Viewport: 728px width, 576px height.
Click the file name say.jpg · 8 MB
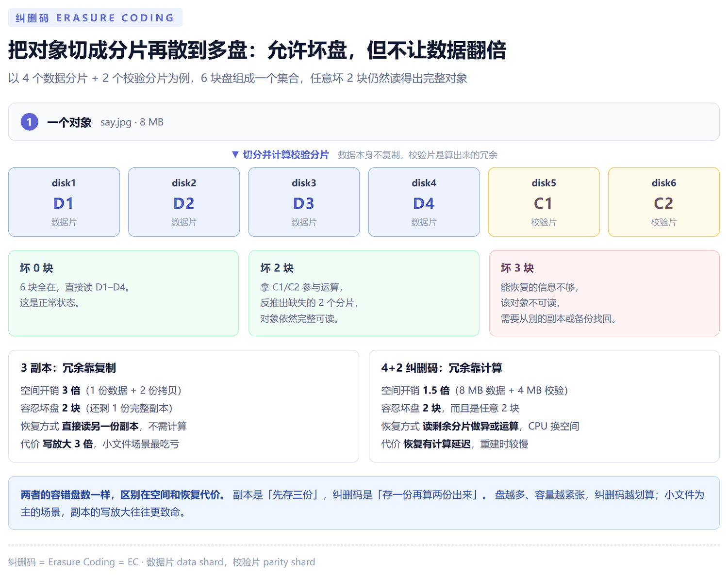pos(132,122)
